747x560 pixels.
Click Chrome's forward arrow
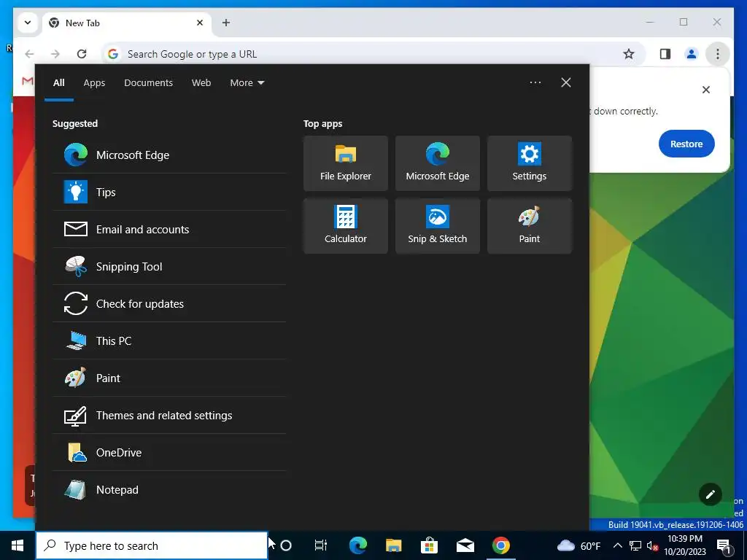coord(55,54)
